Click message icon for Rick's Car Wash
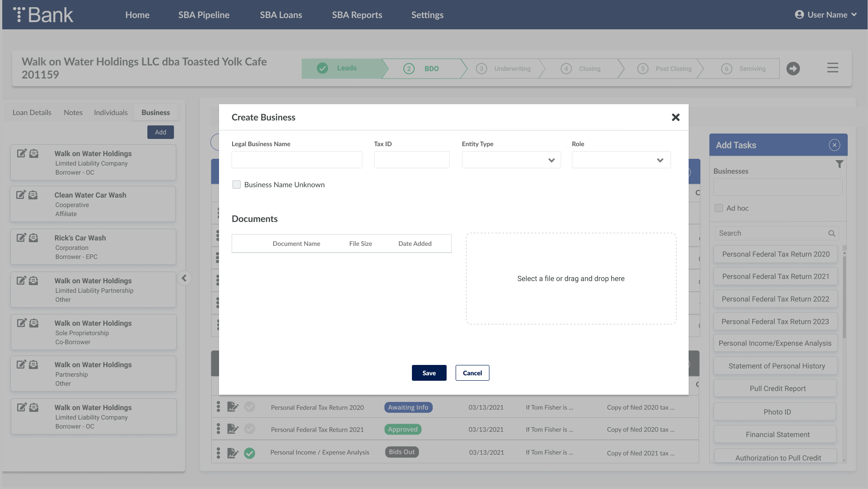This screenshot has height=489, width=868. 33,238
